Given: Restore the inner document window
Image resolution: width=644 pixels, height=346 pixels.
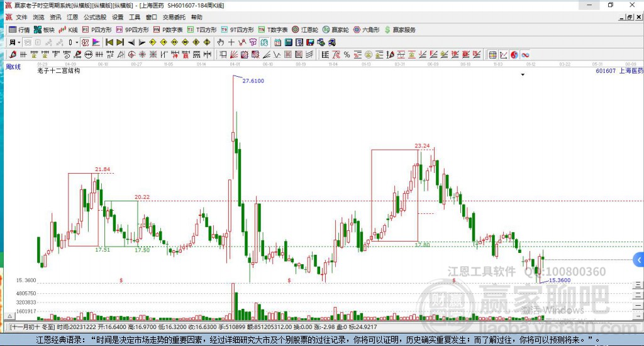Looking at the screenshot, I should click(x=630, y=17).
